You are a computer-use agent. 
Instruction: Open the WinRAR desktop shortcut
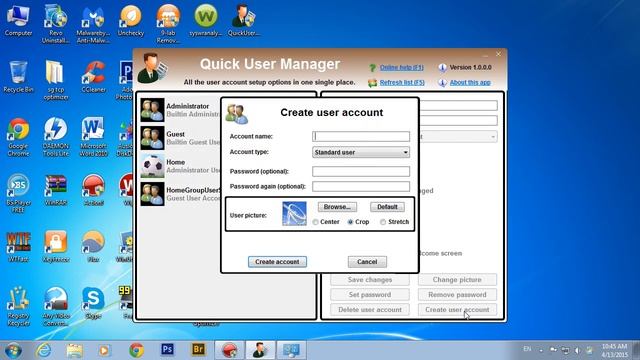[56, 190]
